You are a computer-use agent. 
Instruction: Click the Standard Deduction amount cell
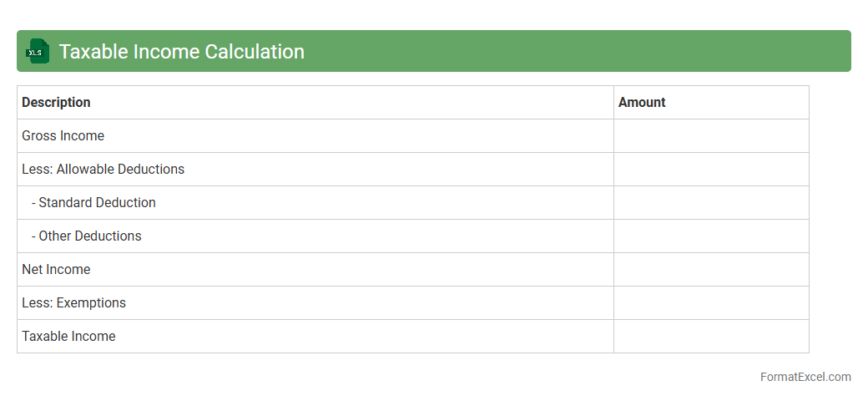click(x=711, y=203)
